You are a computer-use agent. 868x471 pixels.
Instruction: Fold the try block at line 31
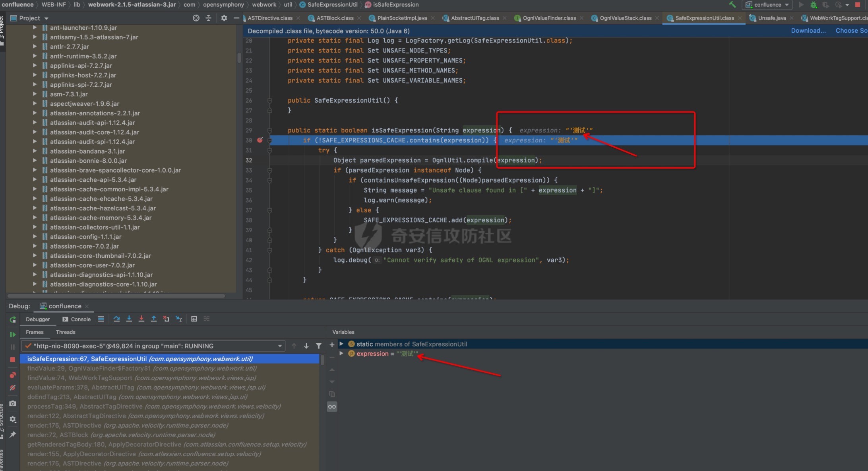(269, 150)
